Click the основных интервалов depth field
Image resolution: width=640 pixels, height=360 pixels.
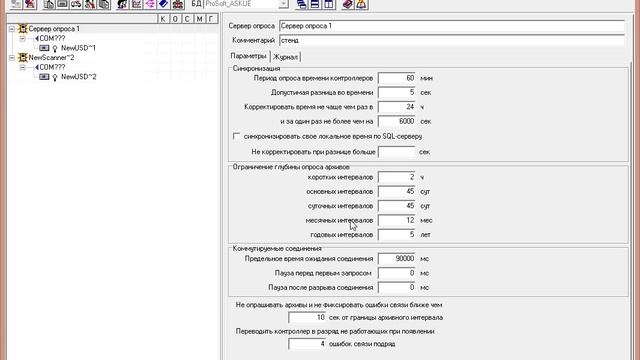(396, 191)
